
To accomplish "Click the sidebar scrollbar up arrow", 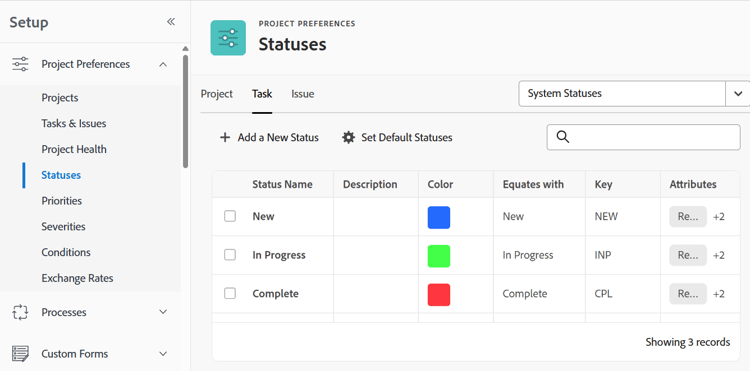I will (x=186, y=49).
